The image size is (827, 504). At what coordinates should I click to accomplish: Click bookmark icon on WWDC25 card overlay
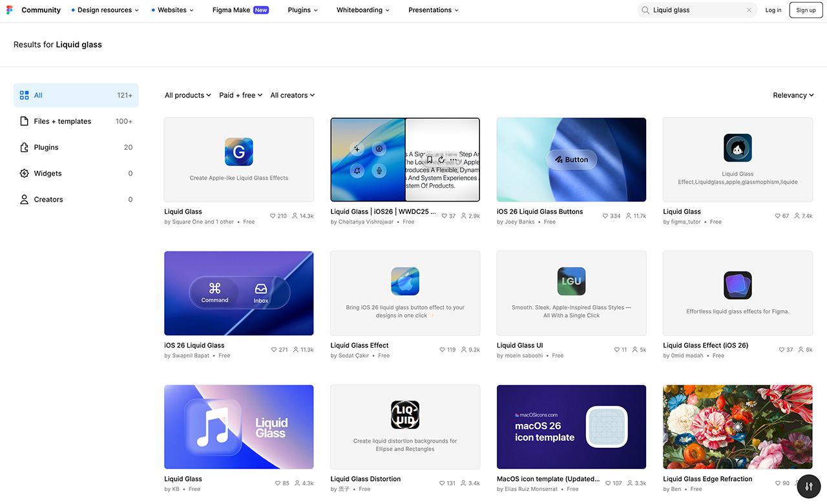pos(429,160)
